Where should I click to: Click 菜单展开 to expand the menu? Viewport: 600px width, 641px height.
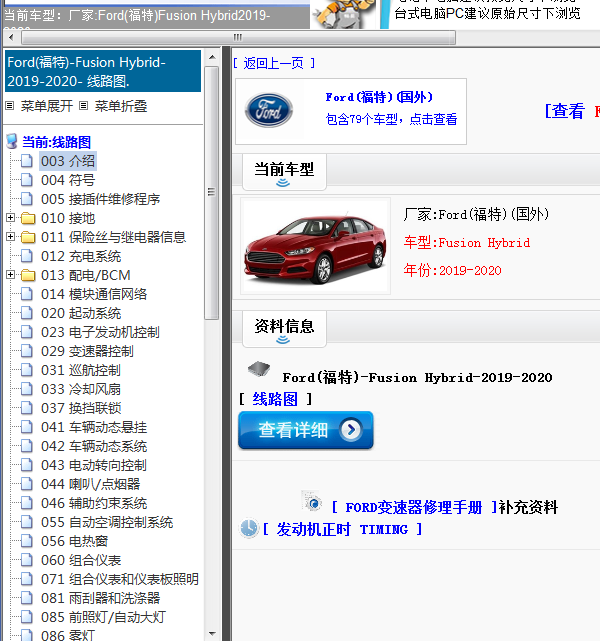click(x=47, y=106)
